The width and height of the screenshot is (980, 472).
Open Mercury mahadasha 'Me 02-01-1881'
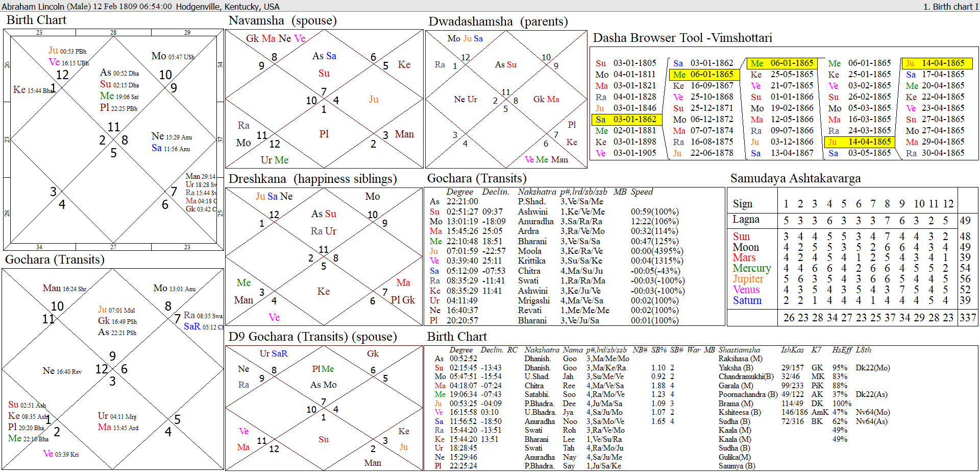coord(626,131)
